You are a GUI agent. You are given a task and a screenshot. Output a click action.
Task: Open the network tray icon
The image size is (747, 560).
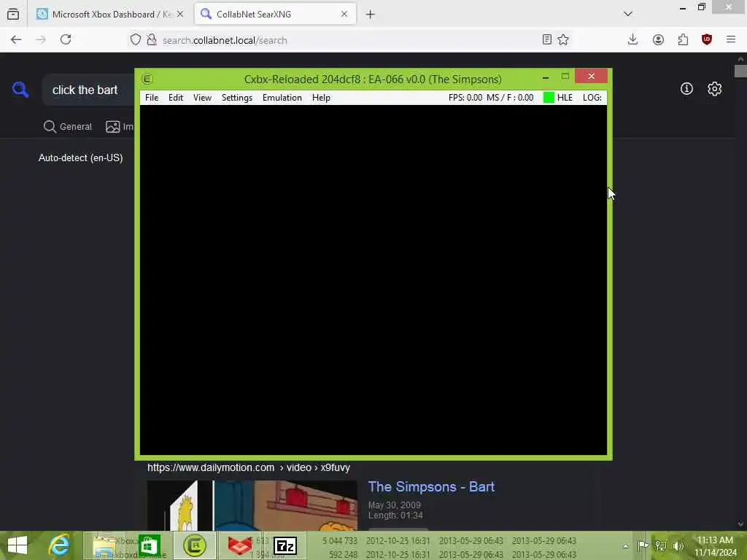pyautogui.click(x=660, y=545)
